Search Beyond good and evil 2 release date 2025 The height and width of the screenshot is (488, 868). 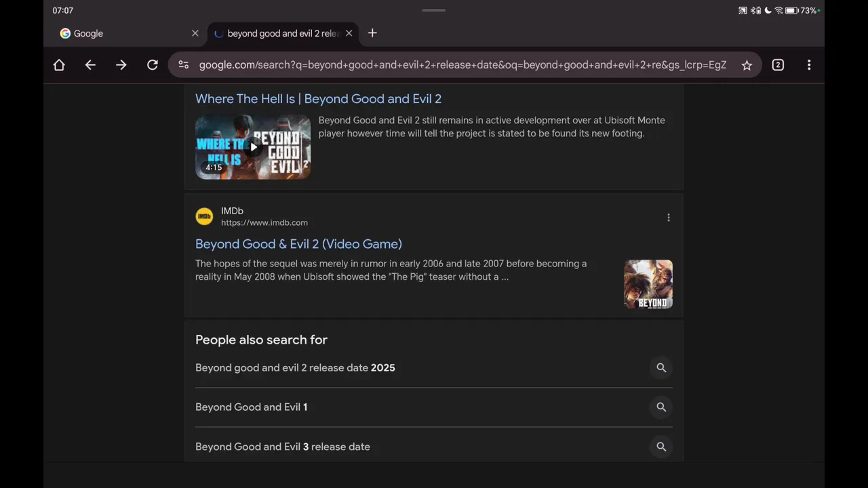(295, 368)
